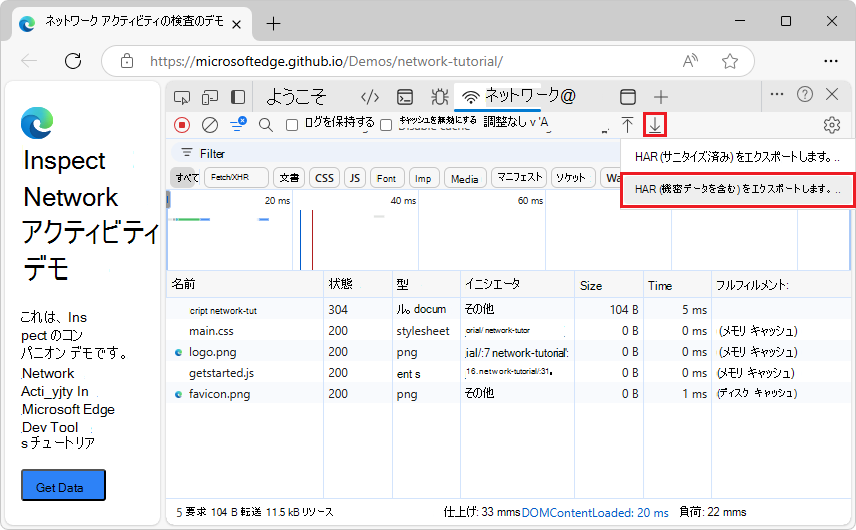Open network search magnifier

click(x=266, y=125)
